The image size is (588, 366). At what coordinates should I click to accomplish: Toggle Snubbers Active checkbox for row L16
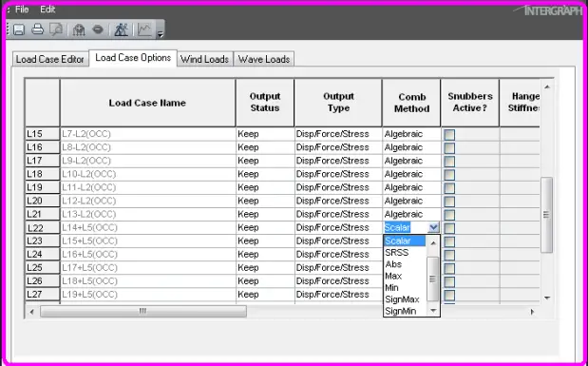449,148
